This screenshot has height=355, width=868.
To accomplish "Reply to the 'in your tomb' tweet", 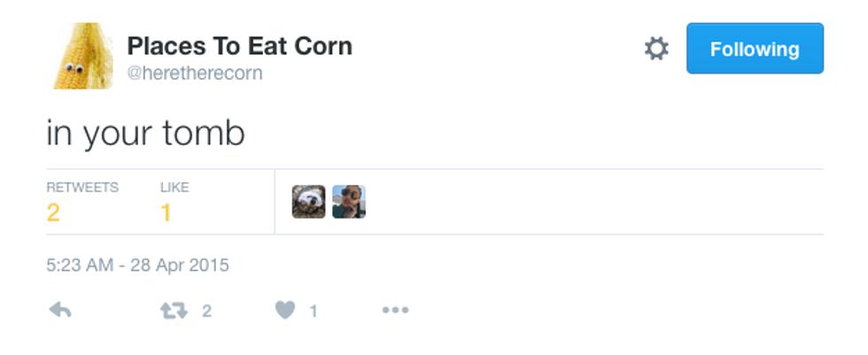I will click(60, 311).
